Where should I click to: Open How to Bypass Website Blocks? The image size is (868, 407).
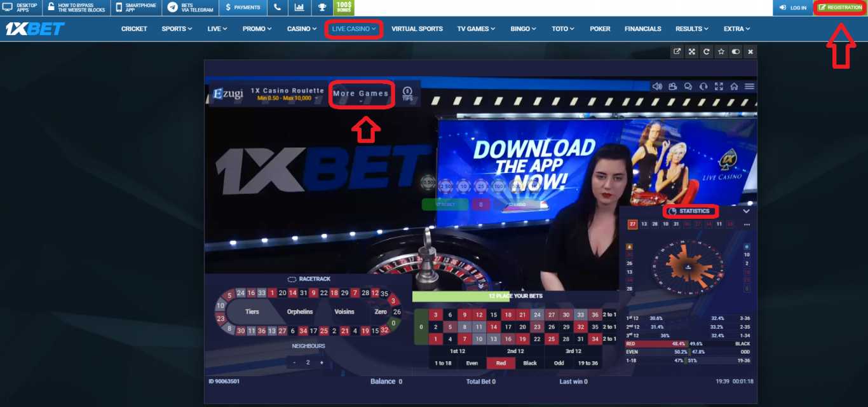76,8
